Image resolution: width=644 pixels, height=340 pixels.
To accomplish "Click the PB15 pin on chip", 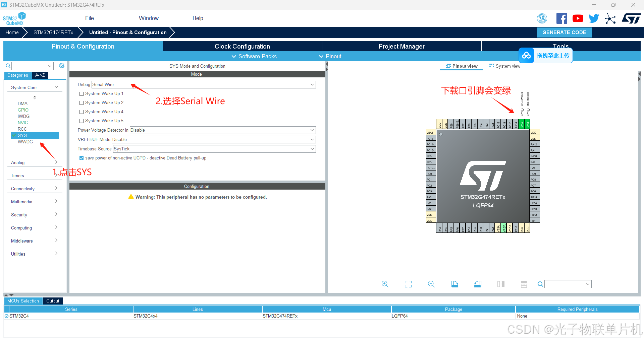I will click(x=535, y=197).
